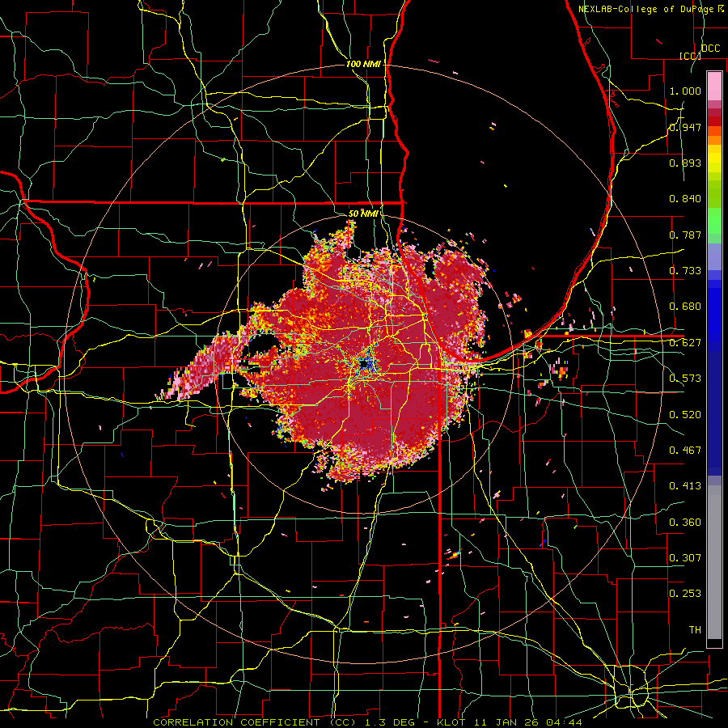
Task: Click the NEXLAB-College of DuPage header text
Action: pos(648,9)
